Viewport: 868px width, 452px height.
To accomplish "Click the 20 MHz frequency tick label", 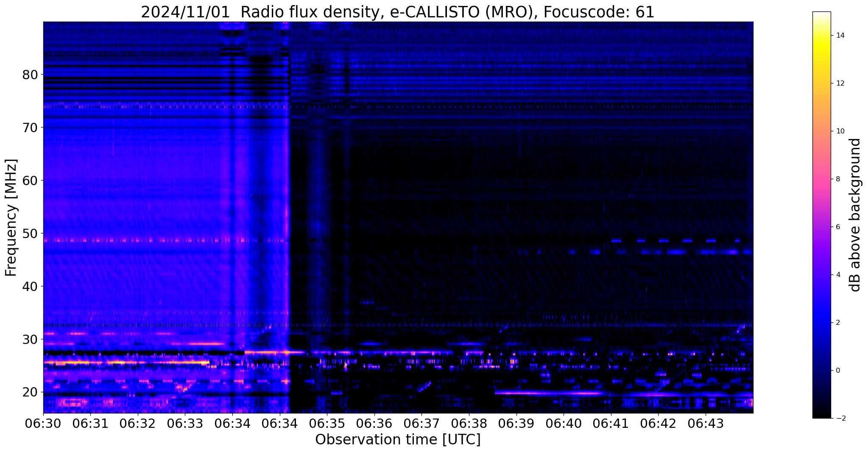I will (x=30, y=392).
